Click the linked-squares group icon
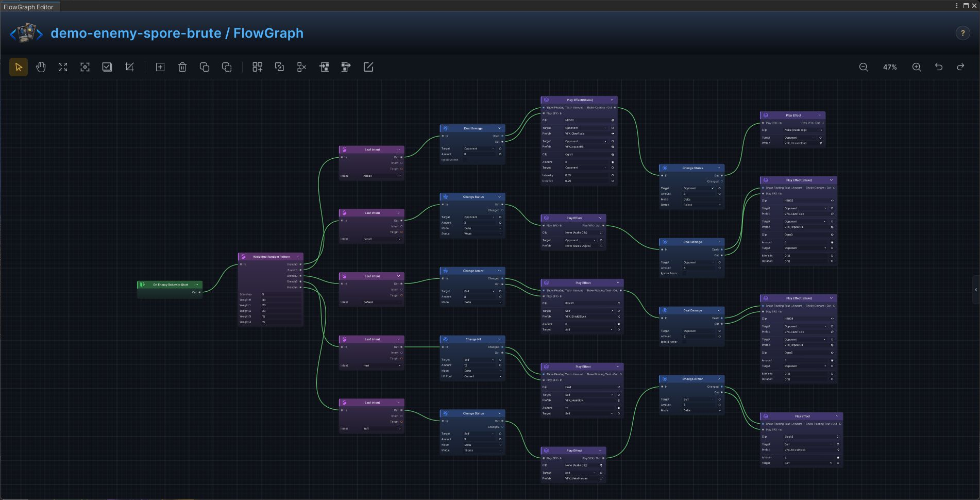980x500 pixels. click(x=280, y=67)
